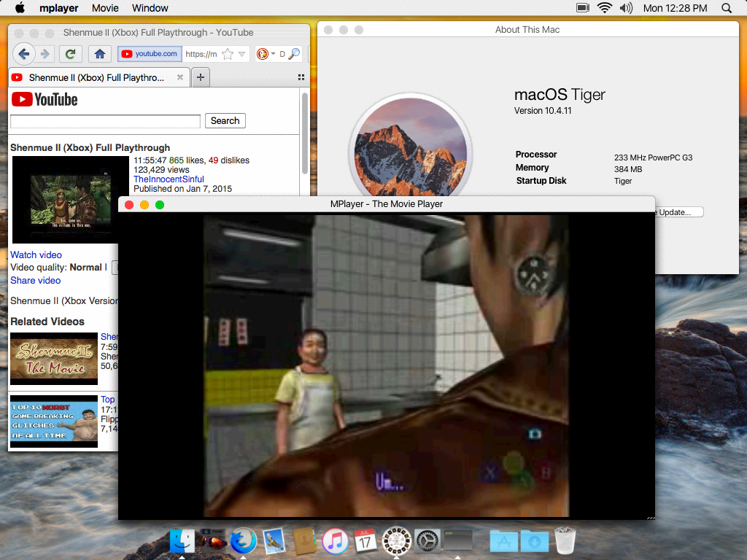Click the magnifier icon in browser search box
747x560 pixels.
295,54
